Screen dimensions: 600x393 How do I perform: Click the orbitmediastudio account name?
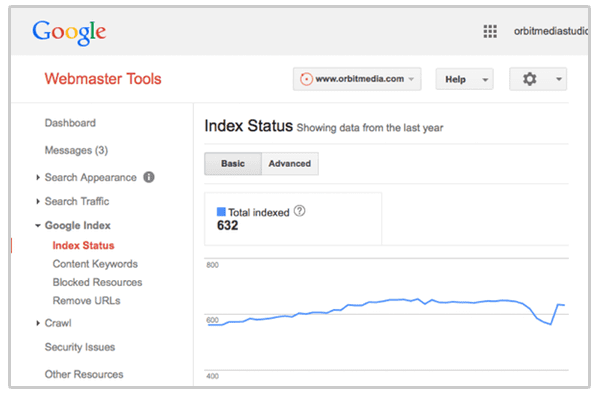click(551, 31)
